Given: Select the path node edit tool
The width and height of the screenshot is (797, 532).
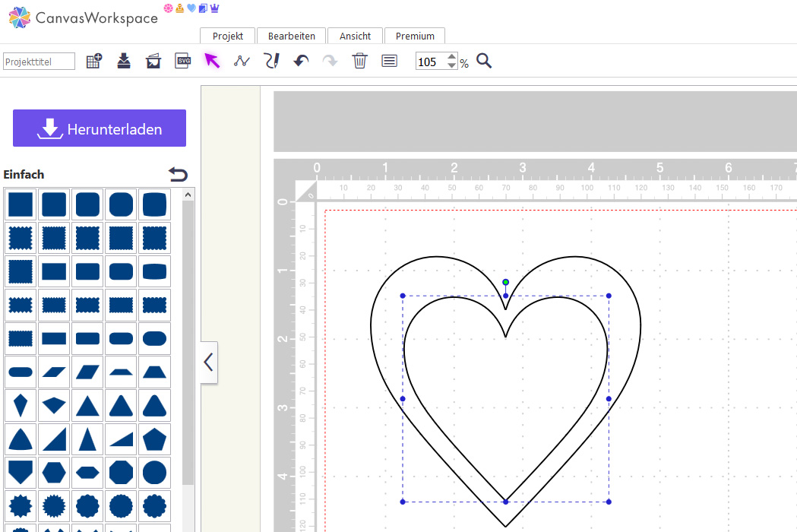Looking at the screenshot, I should pos(242,62).
